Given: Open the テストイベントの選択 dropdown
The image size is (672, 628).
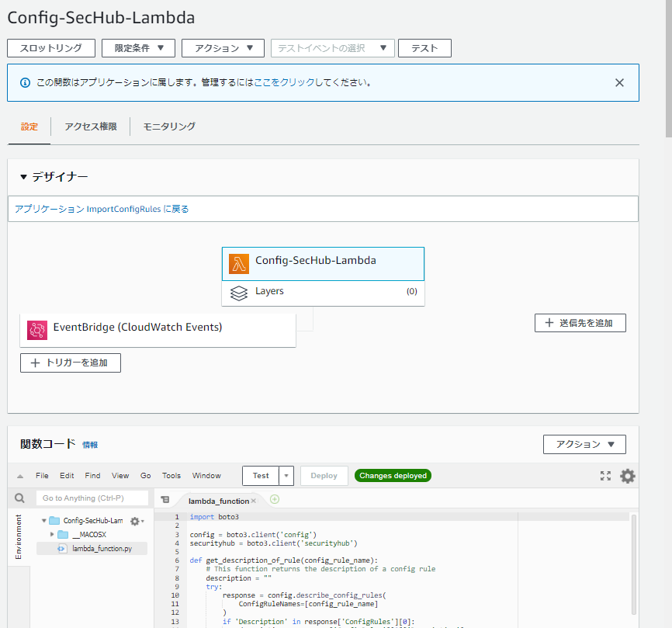Looking at the screenshot, I should tap(333, 48).
